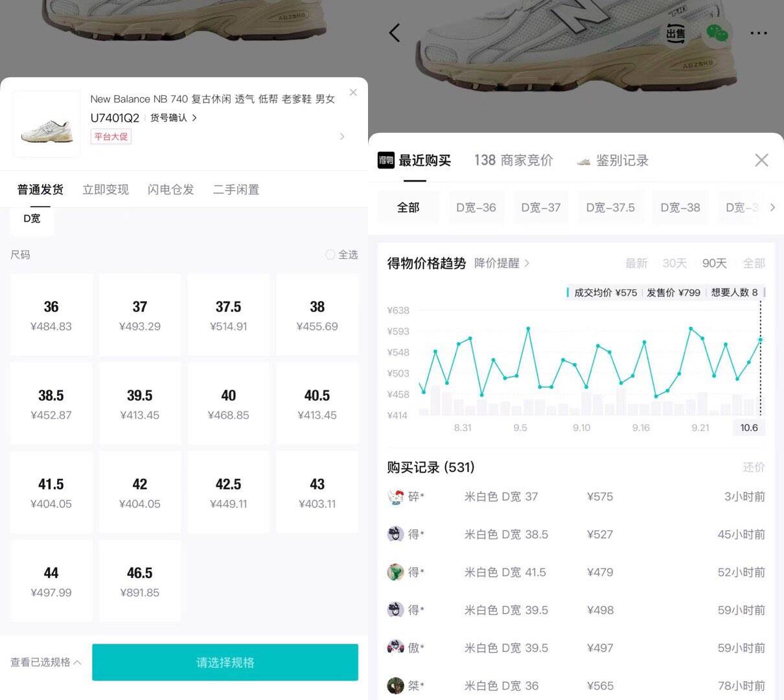This screenshot has height=700, width=784.
Task: Select size 39.5 at ¥413.45
Action: point(140,403)
